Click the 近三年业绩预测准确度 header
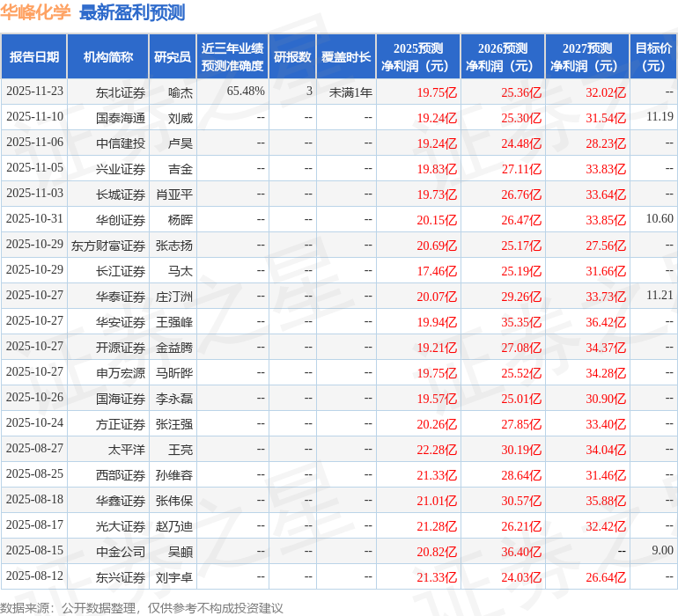This screenshot has height=616, width=678. pyautogui.click(x=232, y=57)
